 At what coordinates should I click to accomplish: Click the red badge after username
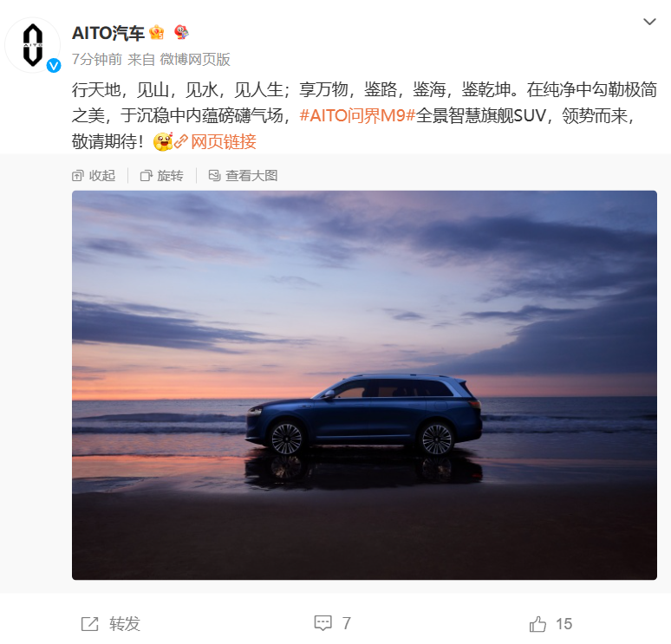tap(181, 32)
